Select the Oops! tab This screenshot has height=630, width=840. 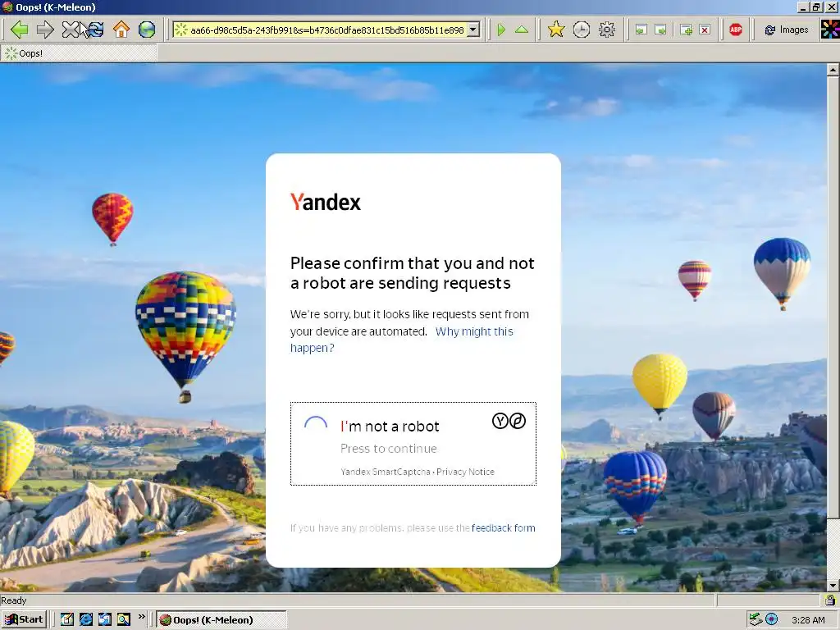[x=80, y=53]
